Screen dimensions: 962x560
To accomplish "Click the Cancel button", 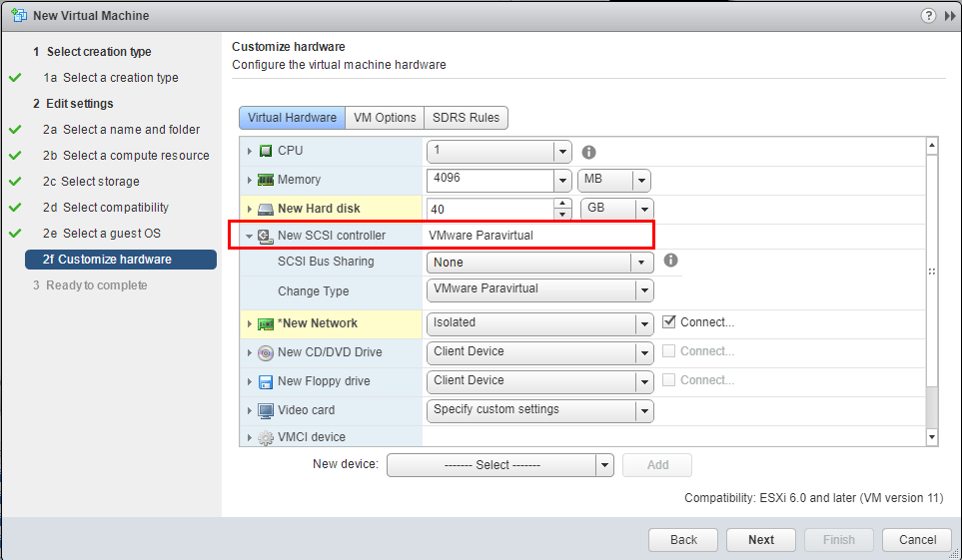I will [x=917, y=540].
